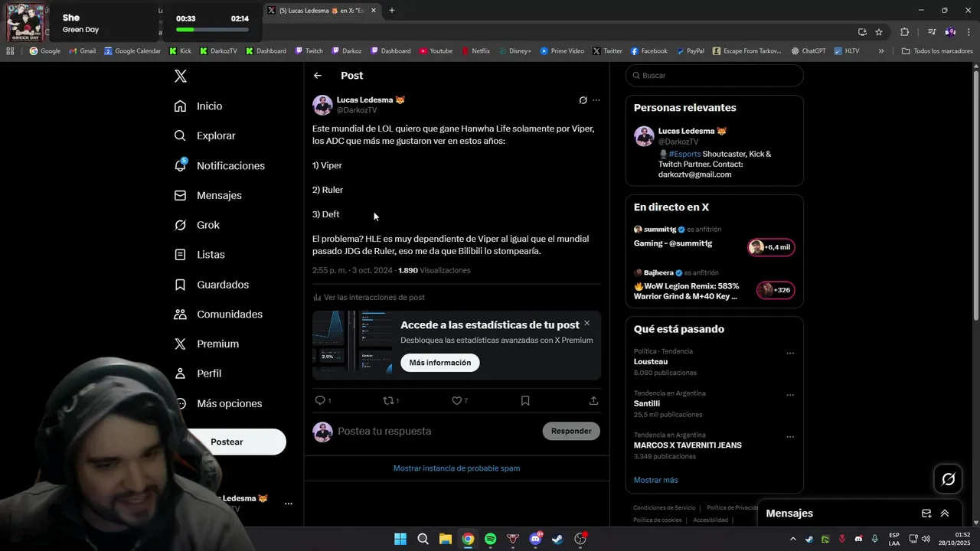Open summit1g live space listener badge
This screenshot has width=980, height=551.
pyautogui.click(x=771, y=247)
